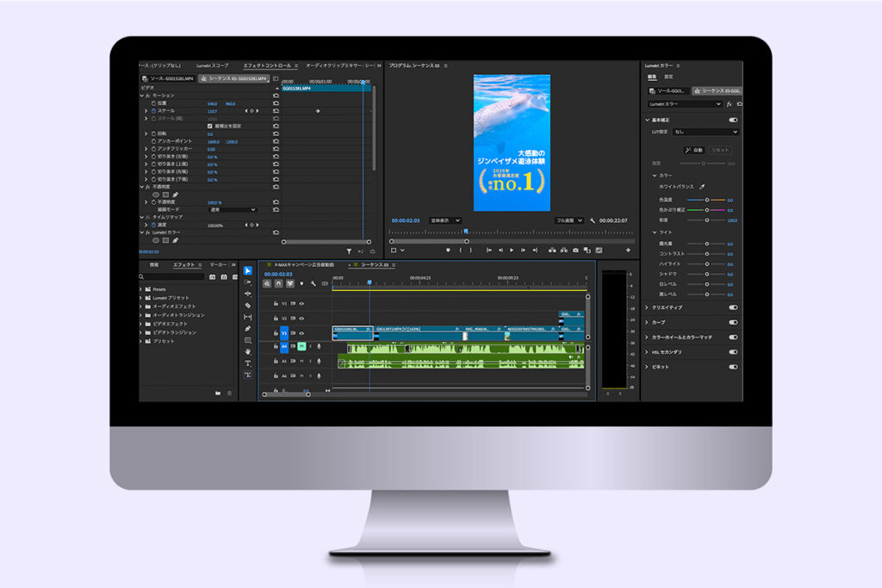Click the Export Frame camera icon

point(575,251)
